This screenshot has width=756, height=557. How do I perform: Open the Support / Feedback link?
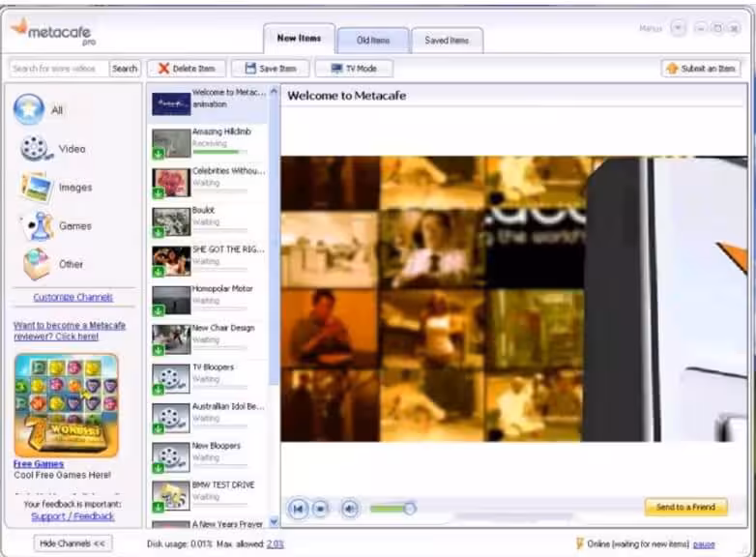[x=73, y=516]
